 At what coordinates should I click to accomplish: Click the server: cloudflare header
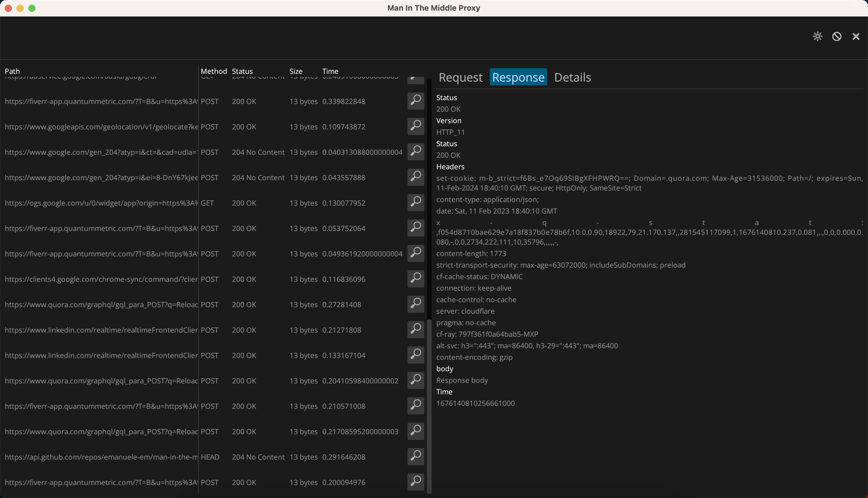(x=465, y=311)
